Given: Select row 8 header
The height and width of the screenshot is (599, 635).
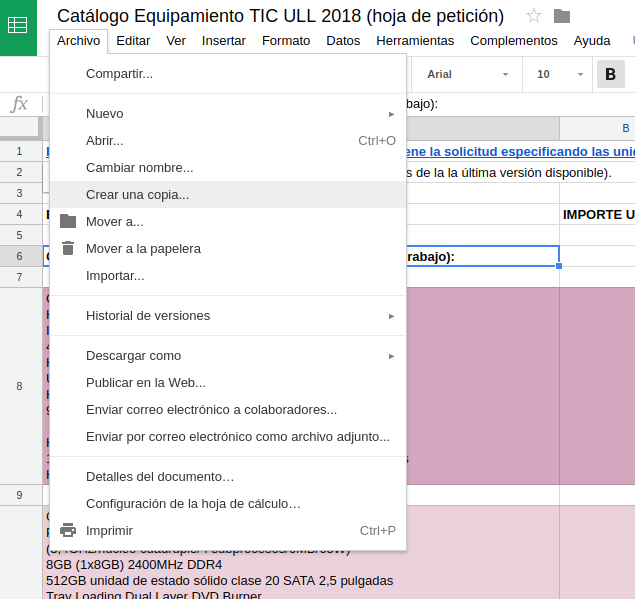Looking at the screenshot, I should [19, 386].
